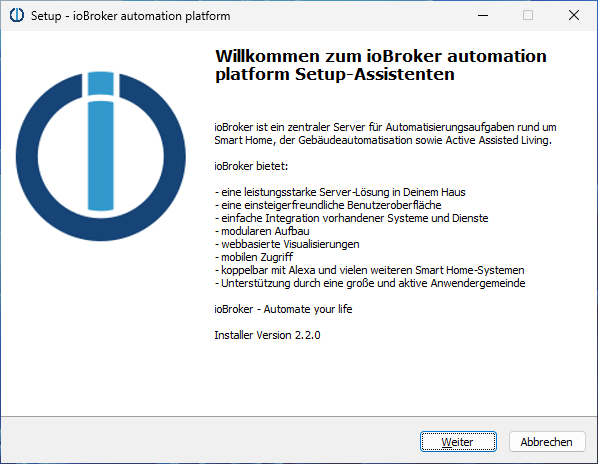Screen dimensions: 598x464
Task: Cancel setup with the Abbrechen button
Action: [x=547, y=442]
